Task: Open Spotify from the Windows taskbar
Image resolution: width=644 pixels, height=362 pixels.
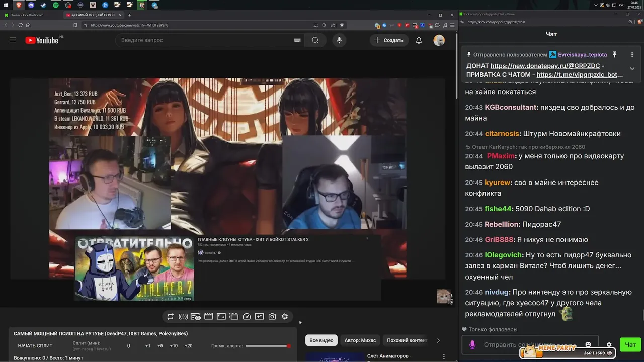Action: click(56, 5)
